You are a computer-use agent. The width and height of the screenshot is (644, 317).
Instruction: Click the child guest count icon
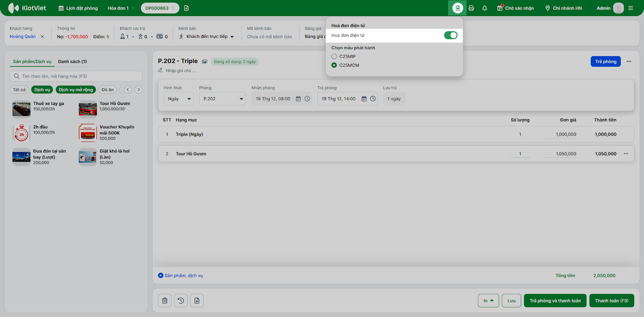[x=140, y=37]
